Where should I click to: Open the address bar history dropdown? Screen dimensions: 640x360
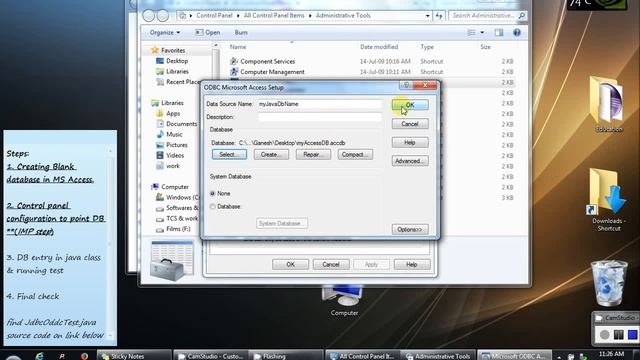(427, 16)
